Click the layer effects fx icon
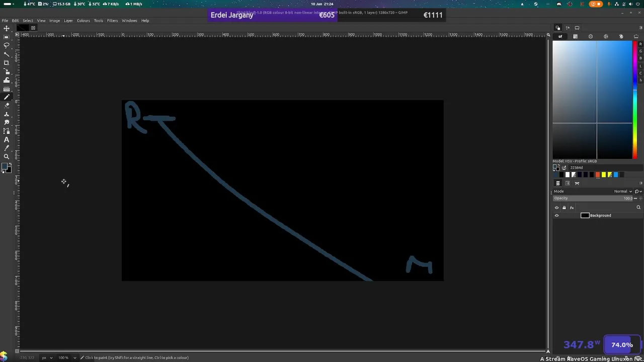 pyautogui.click(x=572, y=207)
